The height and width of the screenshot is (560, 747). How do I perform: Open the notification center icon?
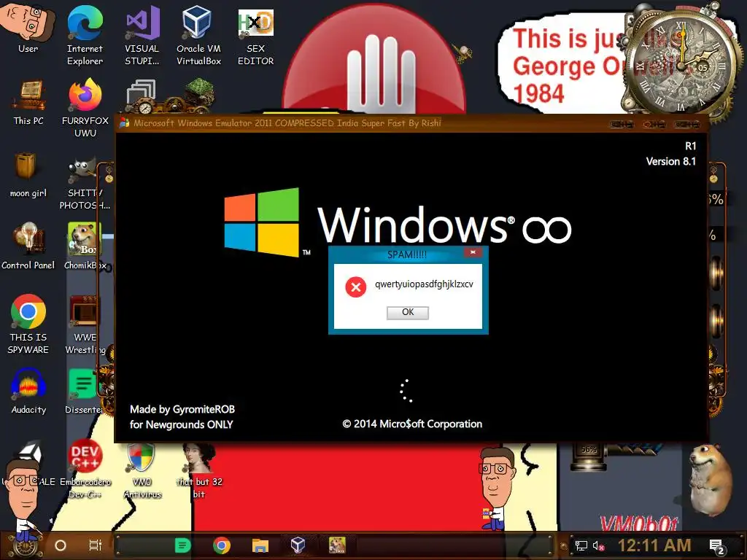point(718,547)
